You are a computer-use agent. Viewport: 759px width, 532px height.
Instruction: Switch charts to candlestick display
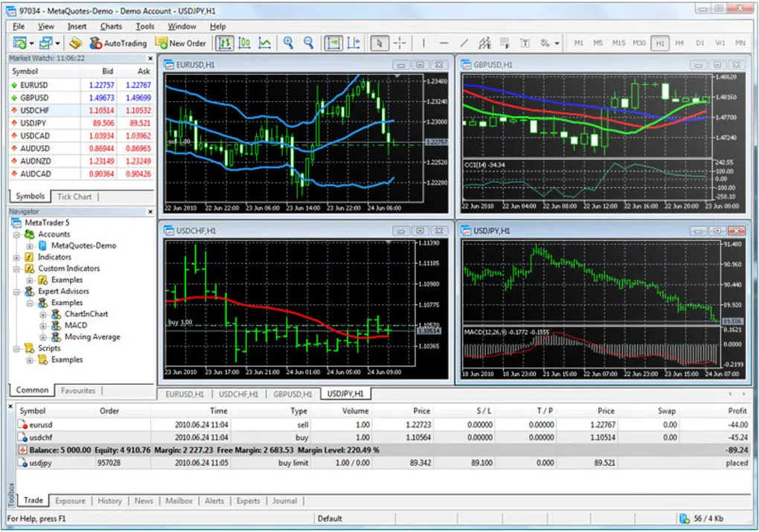[244, 42]
